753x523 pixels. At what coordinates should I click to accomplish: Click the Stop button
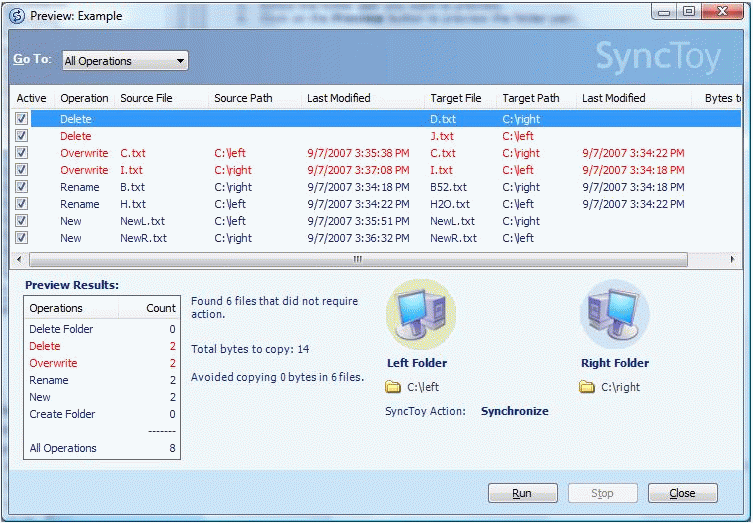(602, 493)
